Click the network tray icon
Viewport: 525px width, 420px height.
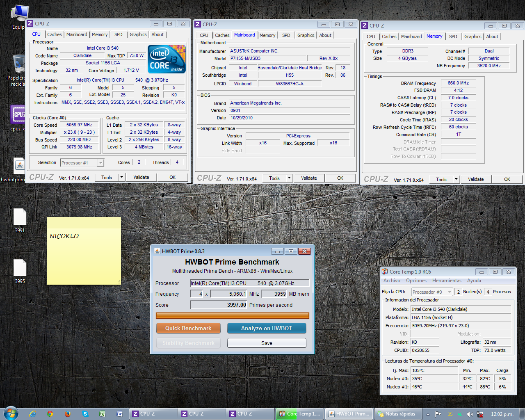tap(480, 414)
